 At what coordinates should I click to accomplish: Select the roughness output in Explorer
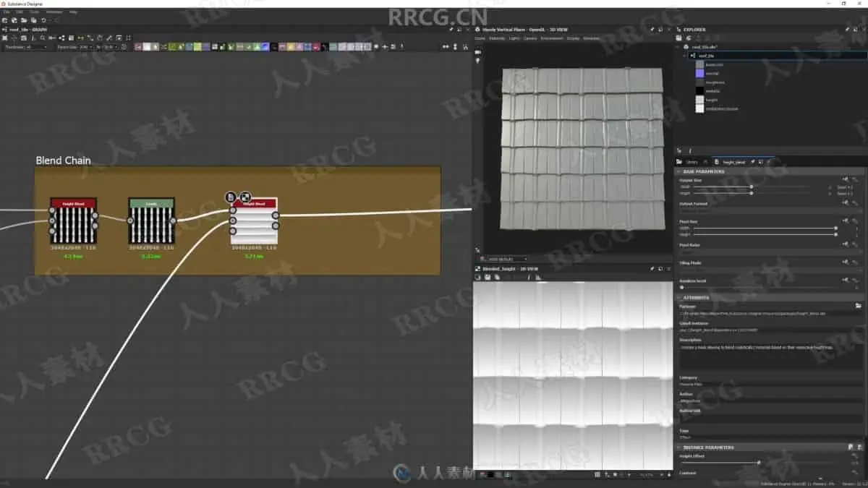coord(715,82)
